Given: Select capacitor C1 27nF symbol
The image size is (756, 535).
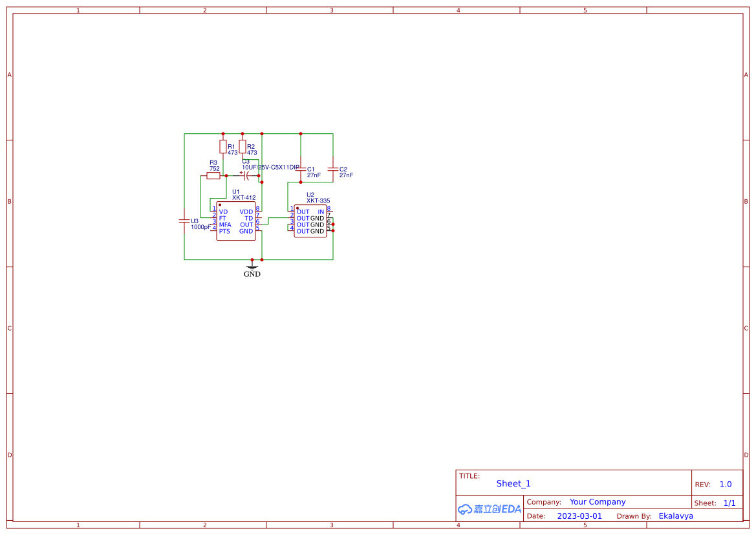Looking at the screenshot, I should point(301,170).
